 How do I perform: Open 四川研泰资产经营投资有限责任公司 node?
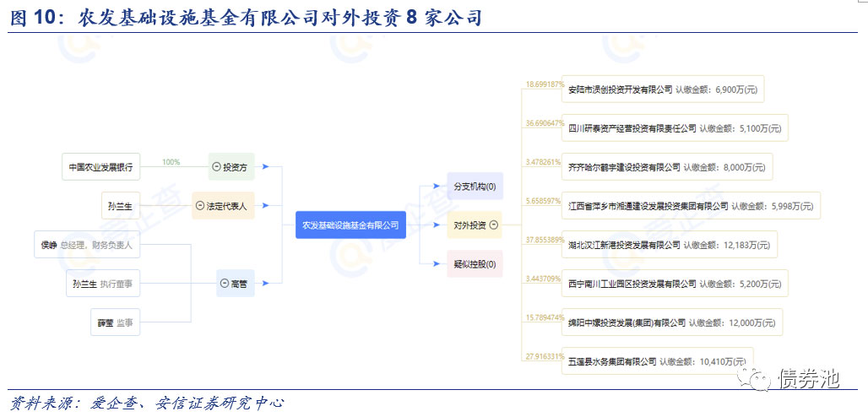(675, 128)
